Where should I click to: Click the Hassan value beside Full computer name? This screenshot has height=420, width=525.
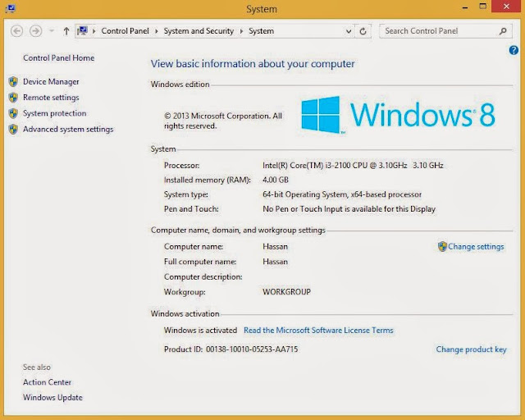tap(275, 262)
